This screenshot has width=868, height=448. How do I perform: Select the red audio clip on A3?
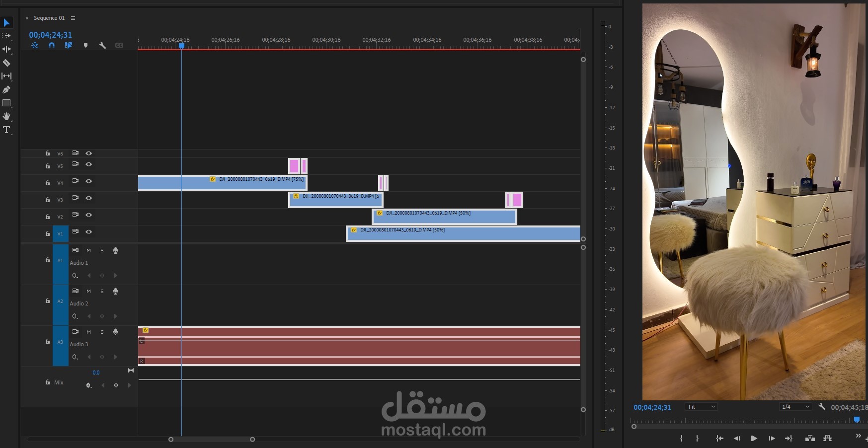(x=359, y=346)
